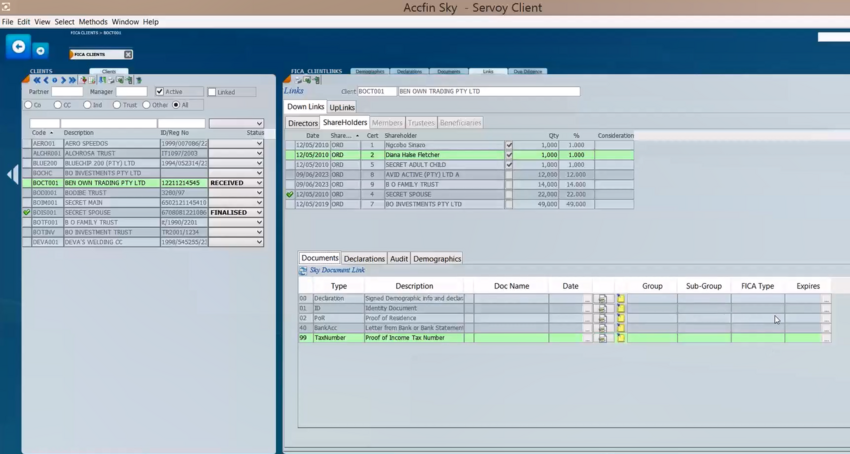Screen dimensions: 850x454
Task: Collapse the clients panel using left arrow
Action: [x=13, y=175]
